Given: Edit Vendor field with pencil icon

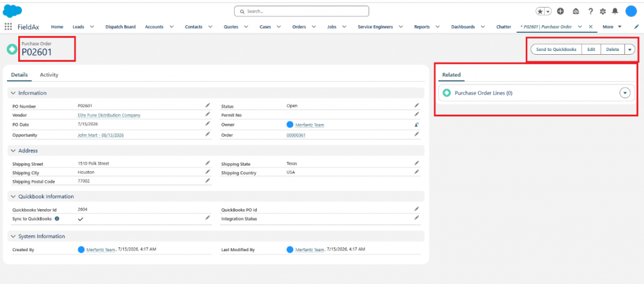Looking at the screenshot, I should tap(208, 114).
